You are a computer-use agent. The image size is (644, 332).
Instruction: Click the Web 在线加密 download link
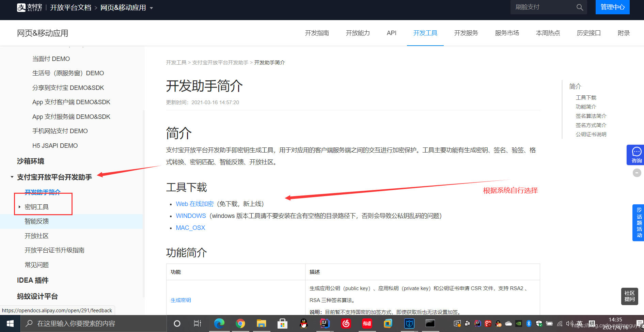point(194,204)
